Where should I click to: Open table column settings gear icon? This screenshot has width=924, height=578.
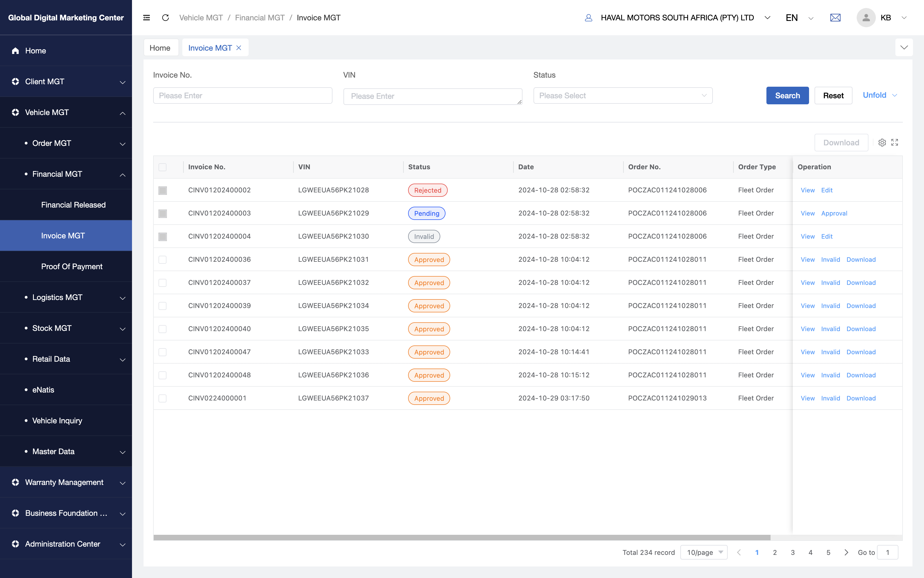[x=882, y=143]
